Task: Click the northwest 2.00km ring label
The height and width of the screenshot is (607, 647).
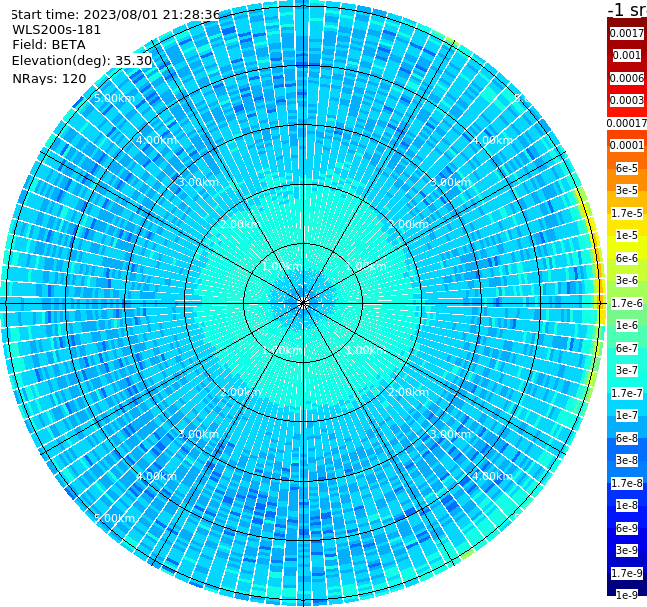Action: (241, 224)
